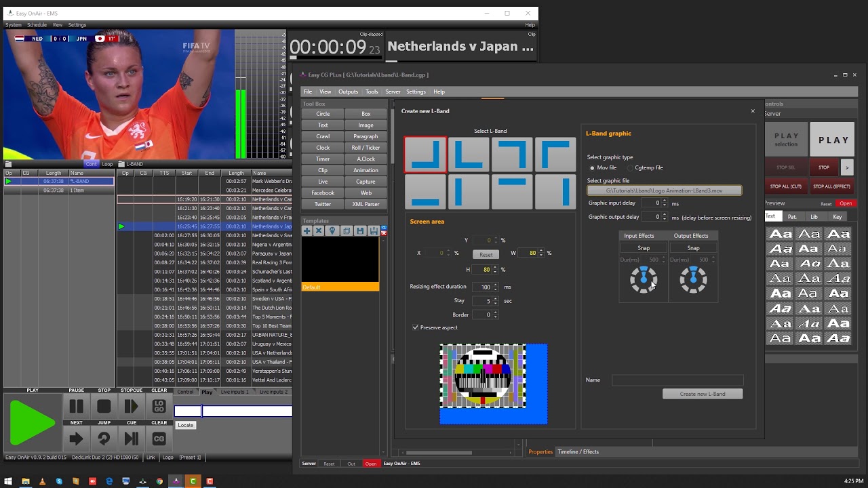Increase the Resizing effect duration stepper
The width and height of the screenshot is (868, 488).
point(496,285)
